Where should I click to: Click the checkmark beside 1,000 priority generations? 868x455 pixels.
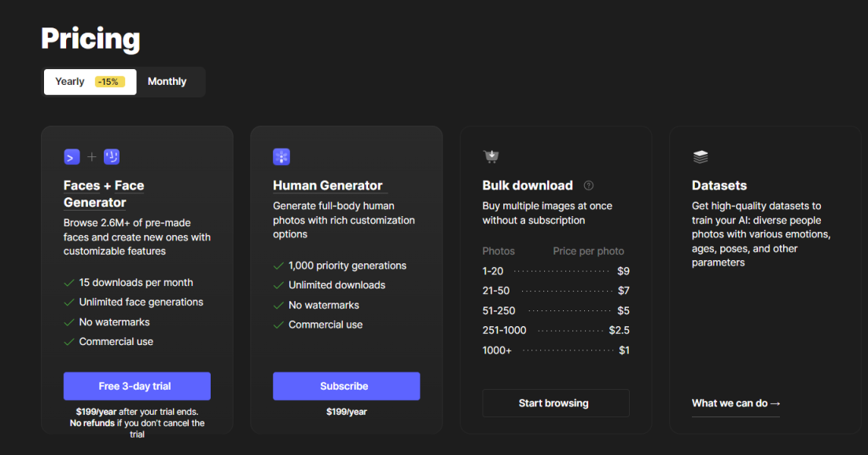[x=278, y=266]
